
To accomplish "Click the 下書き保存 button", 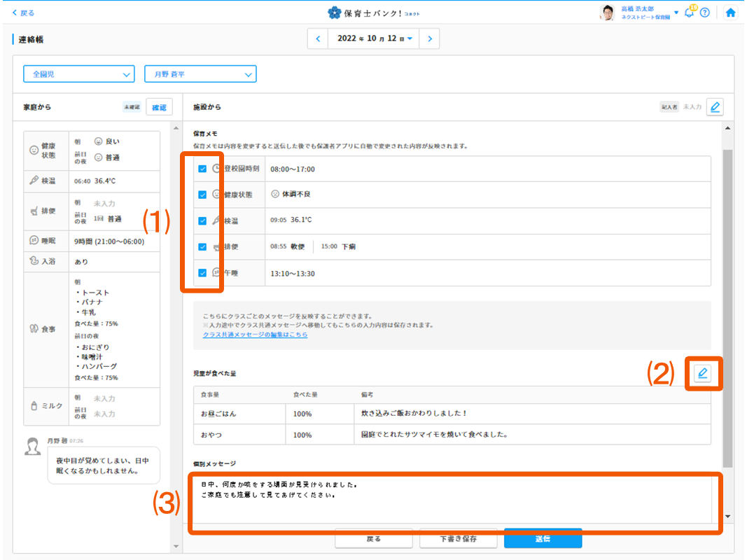I will point(458,538).
